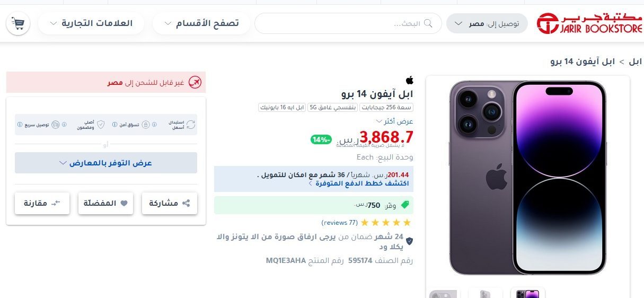Click the green savings tag icon

click(x=404, y=205)
